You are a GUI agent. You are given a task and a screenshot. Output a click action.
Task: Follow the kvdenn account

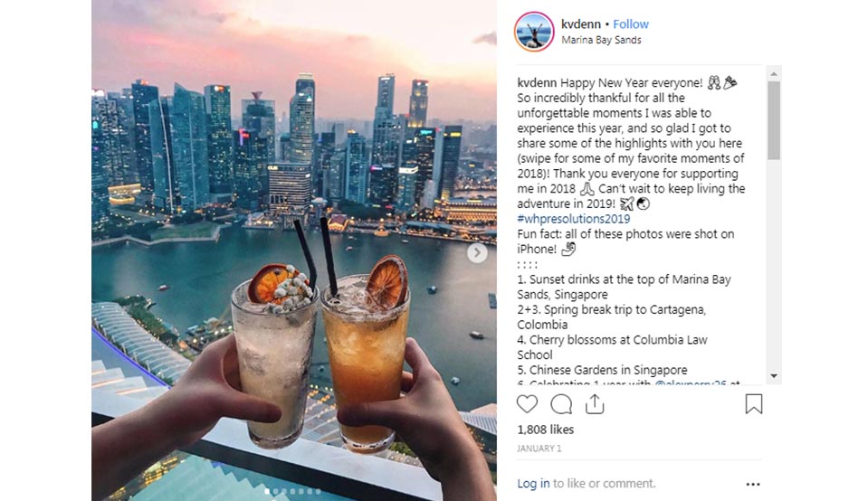pos(631,24)
